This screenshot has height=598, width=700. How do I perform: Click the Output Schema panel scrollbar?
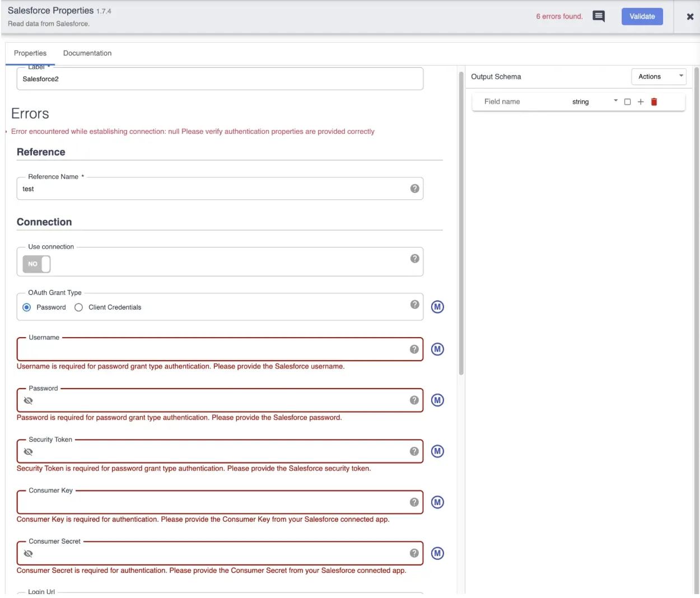point(697,330)
